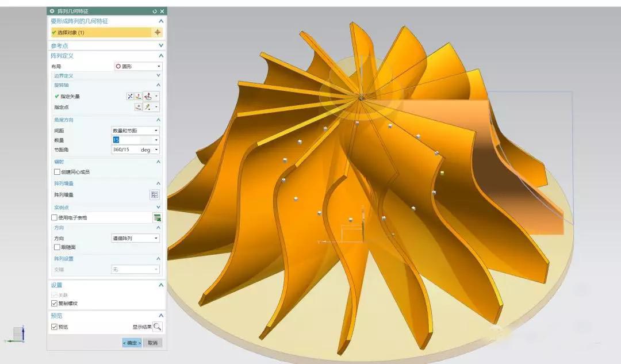
Task: Reset the 阵列几何特征 dialog
Action: pos(155,11)
